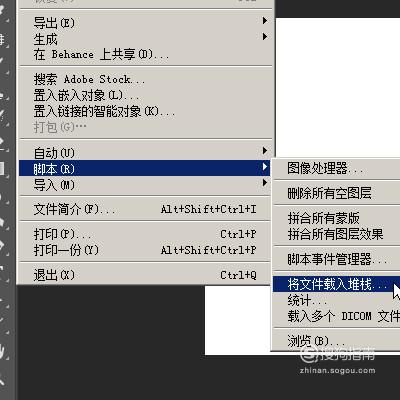The width and height of the screenshot is (400, 400).
Task: Expand arrow beside 生成
Action: (265, 36)
